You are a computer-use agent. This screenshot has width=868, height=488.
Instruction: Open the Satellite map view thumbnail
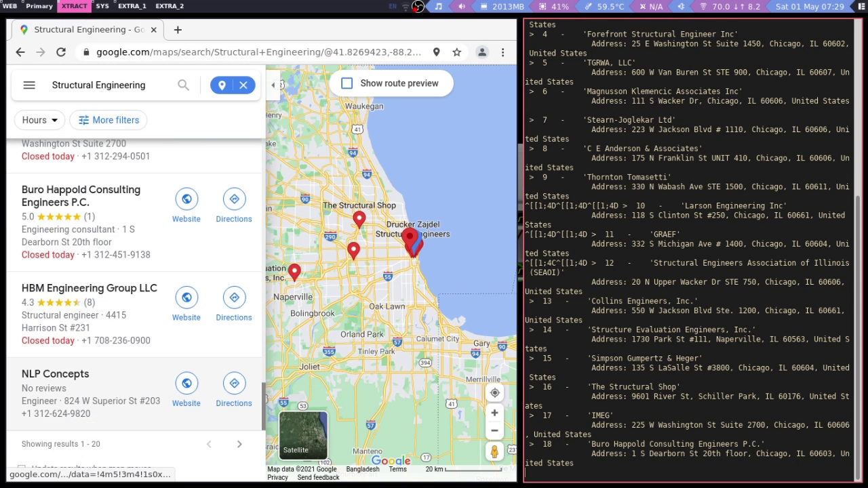[x=302, y=436]
